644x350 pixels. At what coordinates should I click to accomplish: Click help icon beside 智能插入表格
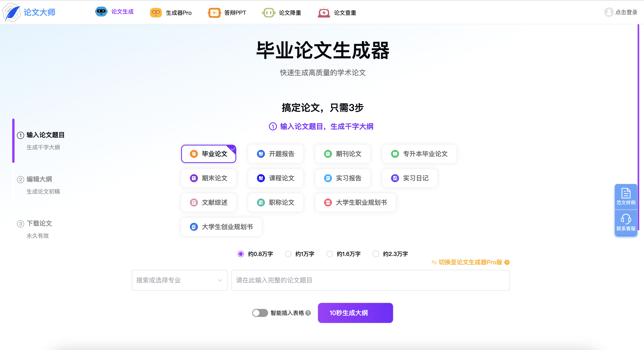pyautogui.click(x=308, y=313)
